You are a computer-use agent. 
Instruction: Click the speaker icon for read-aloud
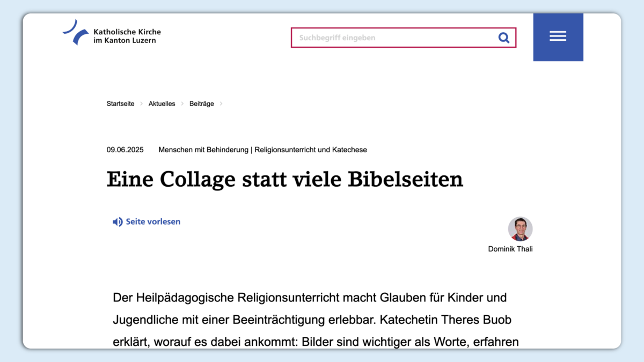118,222
